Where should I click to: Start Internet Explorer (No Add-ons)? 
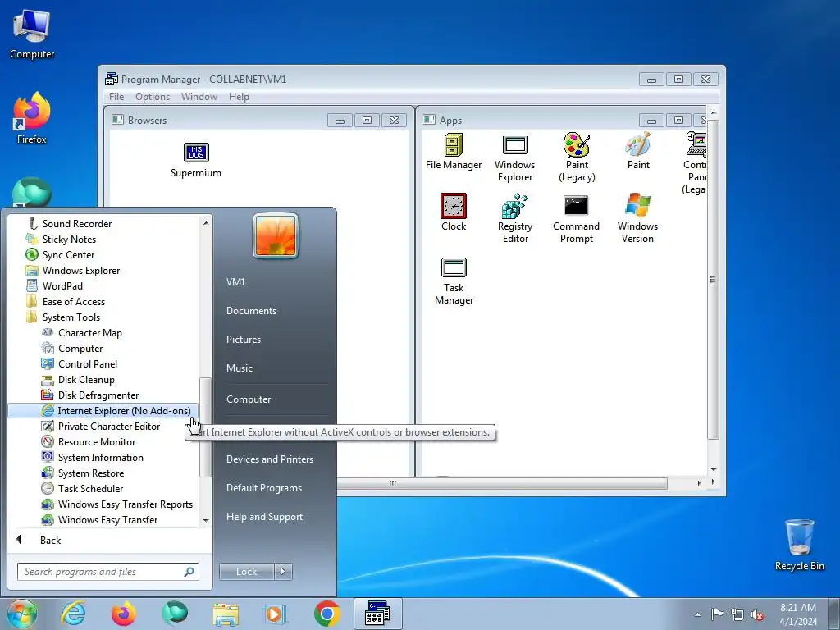click(x=103, y=410)
